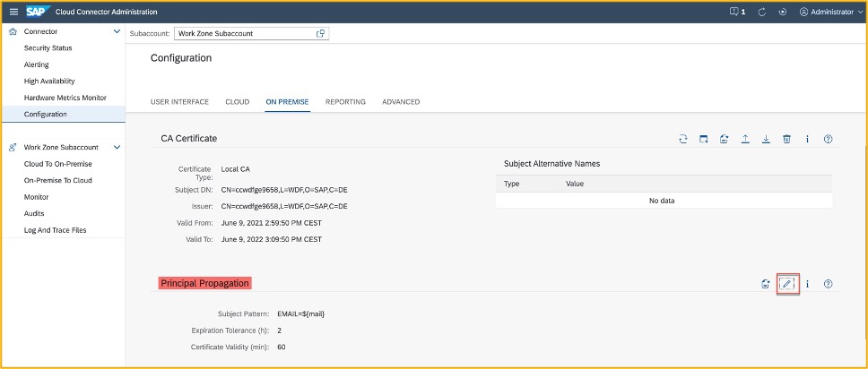868x369 pixels.
Task: Open the Subaccount value help icon
Action: [320, 33]
